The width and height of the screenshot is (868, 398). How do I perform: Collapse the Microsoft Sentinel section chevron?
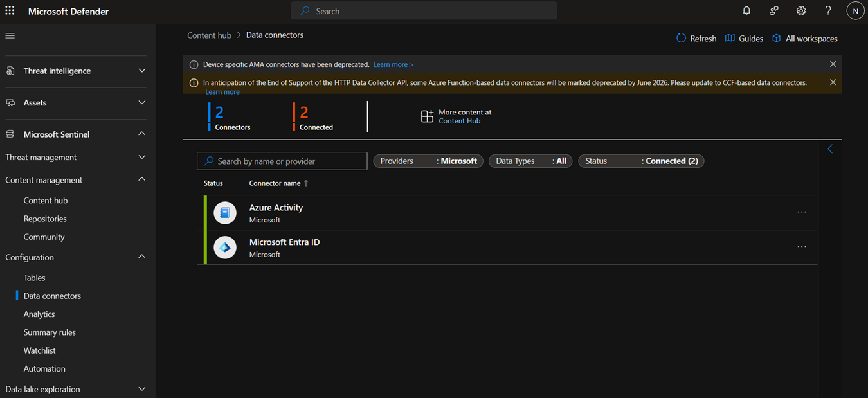point(142,134)
